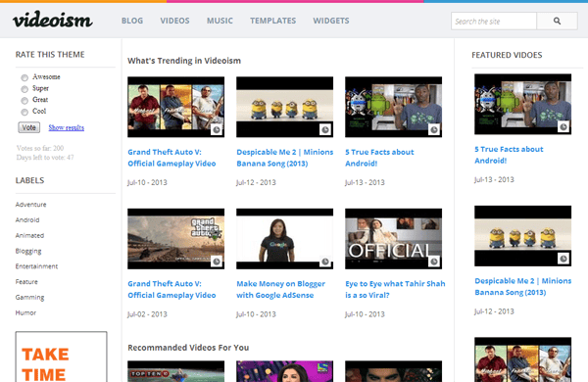
Task: Click the OFFICIAL Tahir Shah video thumbnail
Action: [393, 239]
